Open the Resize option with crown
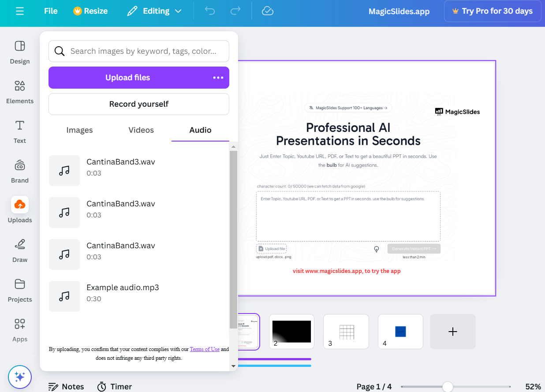The height and width of the screenshot is (392, 545). pyautogui.click(x=90, y=11)
